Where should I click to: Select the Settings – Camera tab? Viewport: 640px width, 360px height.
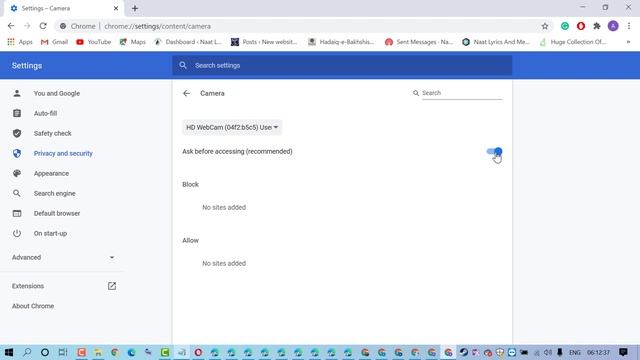pyautogui.click(x=63, y=8)
